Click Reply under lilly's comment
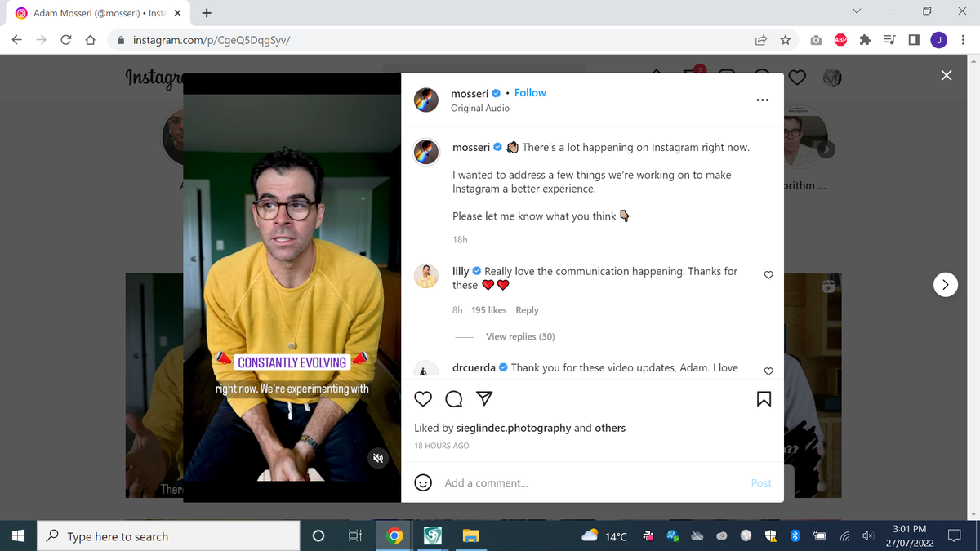Screen dimensions: 980x551 (x=527, y=310)
